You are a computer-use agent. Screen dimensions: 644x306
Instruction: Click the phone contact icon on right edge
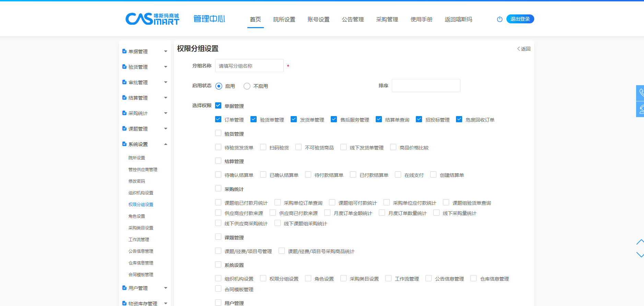coord(641,93)
